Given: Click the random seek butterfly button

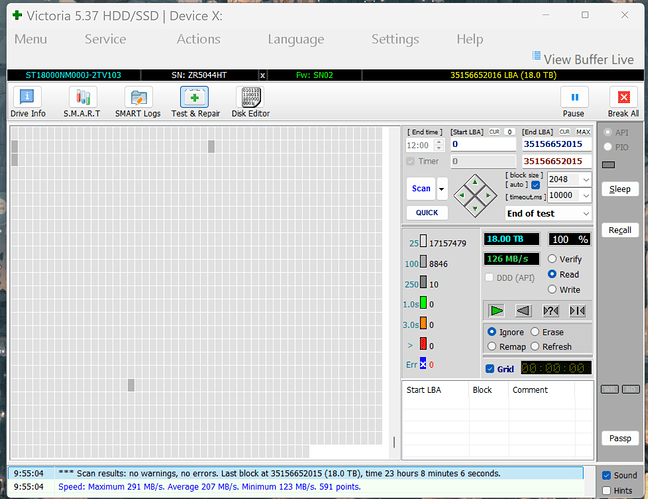Looking at the screenshot, I should (x=550, y=310).
